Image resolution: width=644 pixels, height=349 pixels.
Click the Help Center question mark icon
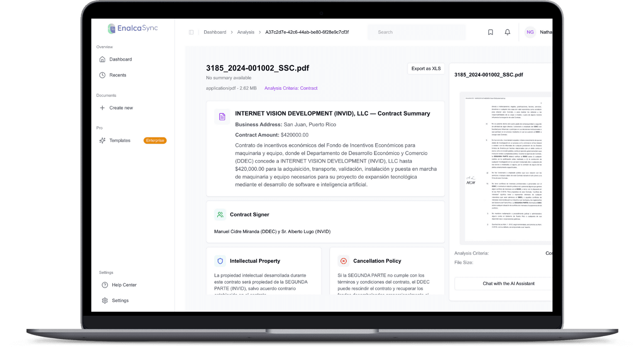click(105, 285)
